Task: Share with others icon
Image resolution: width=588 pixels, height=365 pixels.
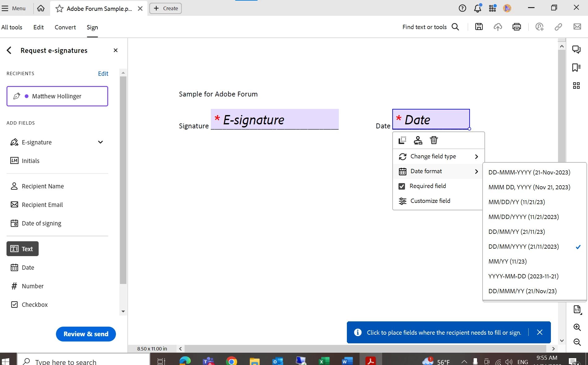Action: click(x=539, y=27)
